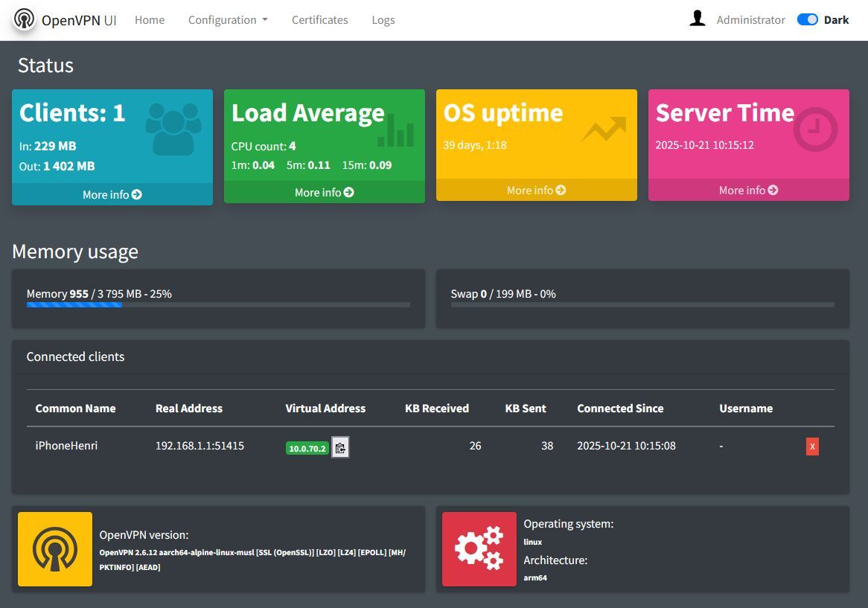Click the yellow OpenVPN version icon
This screenshot has width=868, height=608.
coord(55,549)
